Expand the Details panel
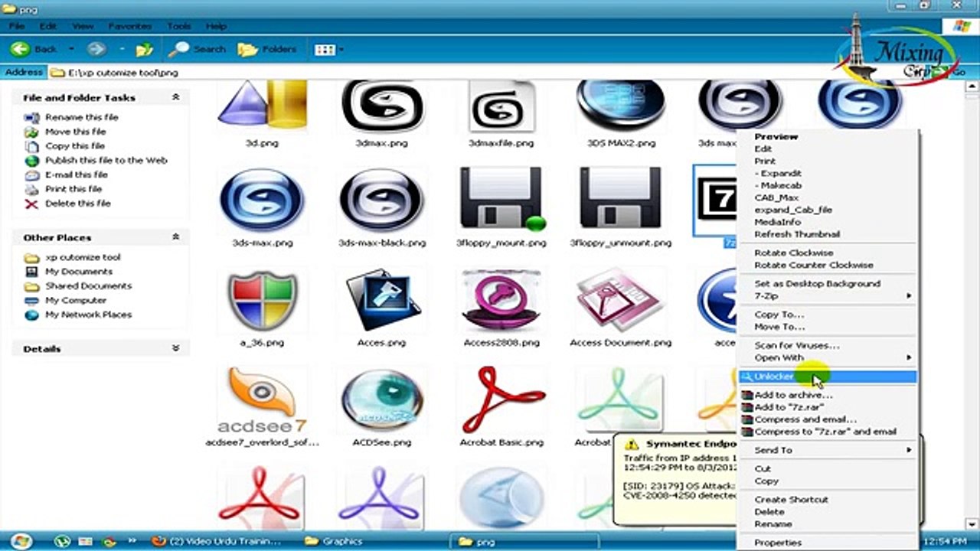Viewport: 980px width, 551px height. pyautogui.click(x=175, y=348)
